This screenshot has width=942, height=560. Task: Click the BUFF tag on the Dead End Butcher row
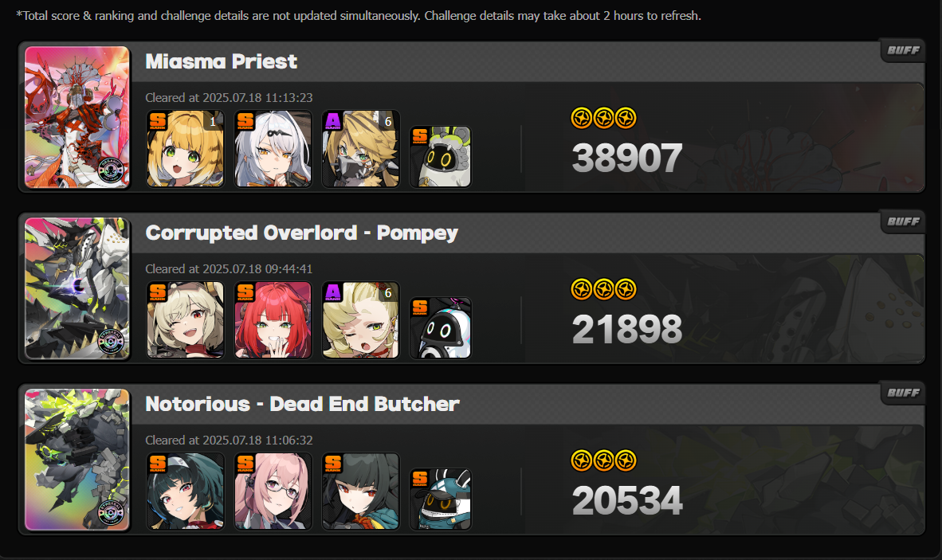[x=903, y=393]
